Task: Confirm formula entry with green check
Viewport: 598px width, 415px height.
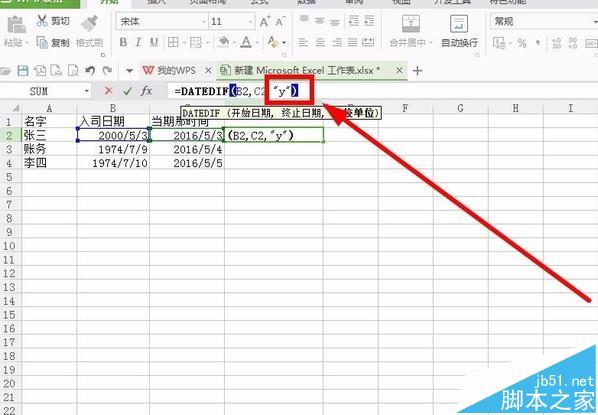Action: tap(127, 91)
